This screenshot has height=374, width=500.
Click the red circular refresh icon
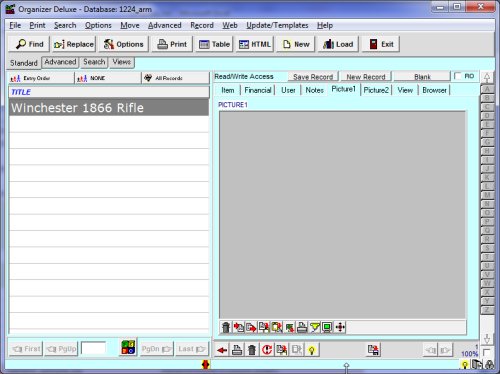[267, 350]
